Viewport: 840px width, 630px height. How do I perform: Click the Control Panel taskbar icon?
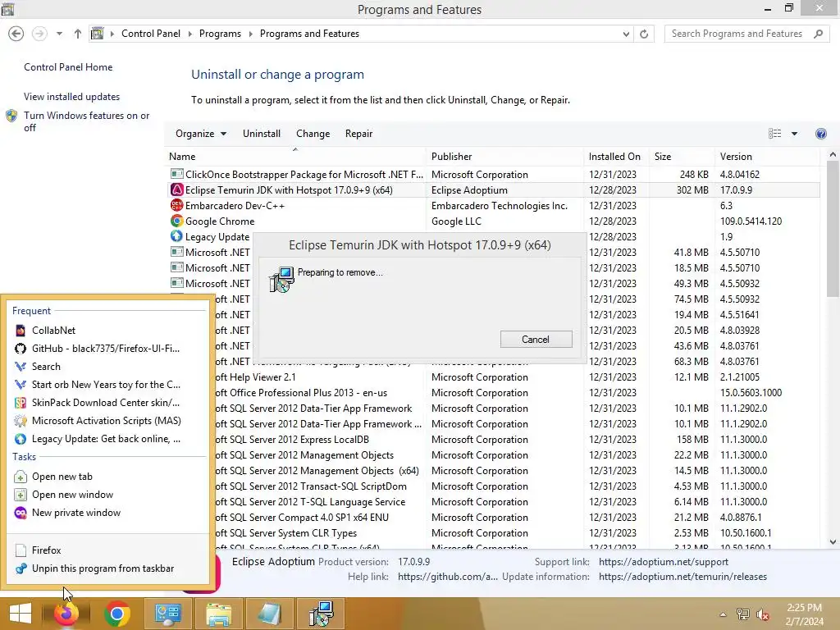167,614
